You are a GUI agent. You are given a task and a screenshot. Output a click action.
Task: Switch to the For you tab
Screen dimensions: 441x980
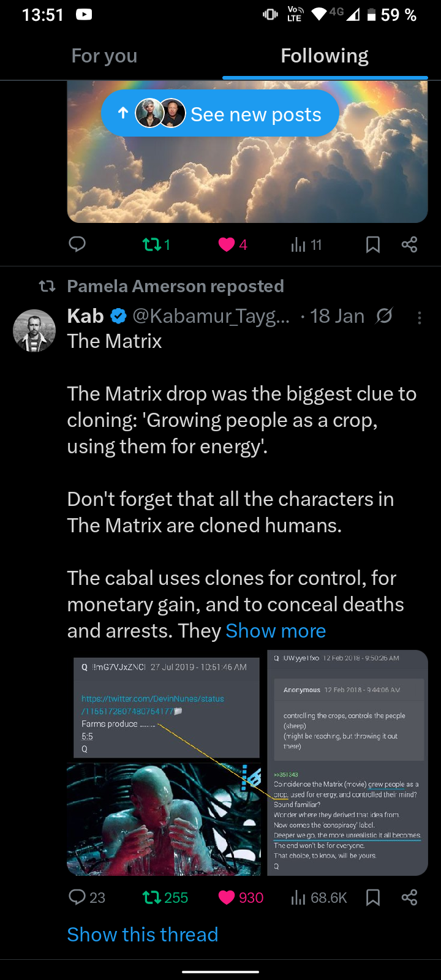tap(104, 56)
